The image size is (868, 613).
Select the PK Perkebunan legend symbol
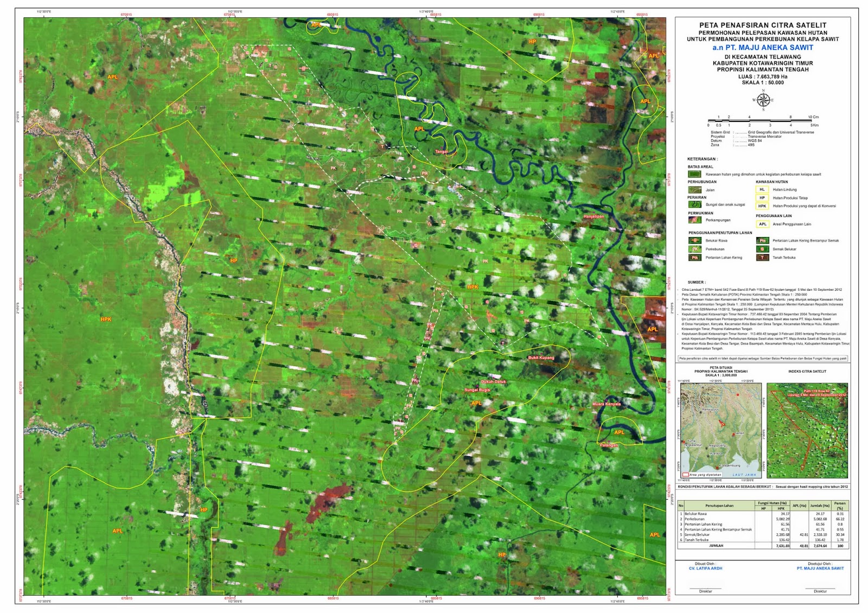tap(695, 249)
